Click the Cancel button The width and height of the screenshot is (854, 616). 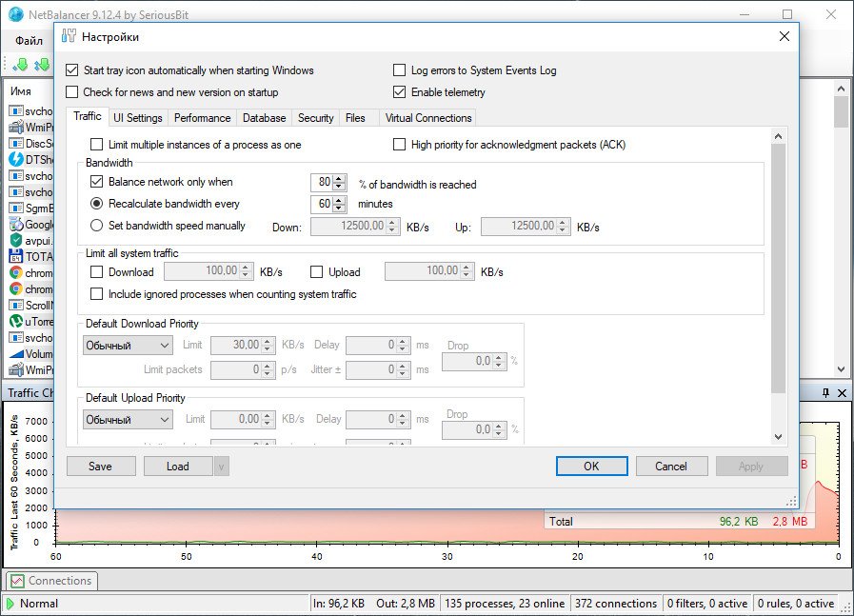[671, 467]
